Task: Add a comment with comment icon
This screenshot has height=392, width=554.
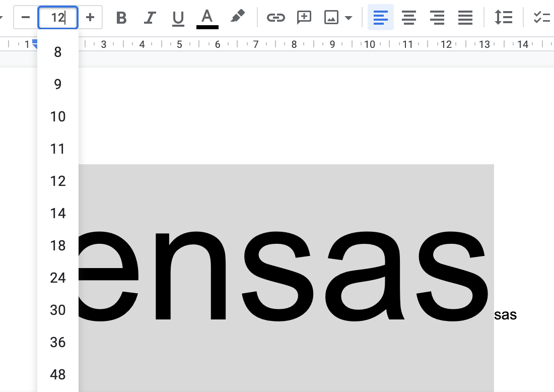Action: pos(304,17)
